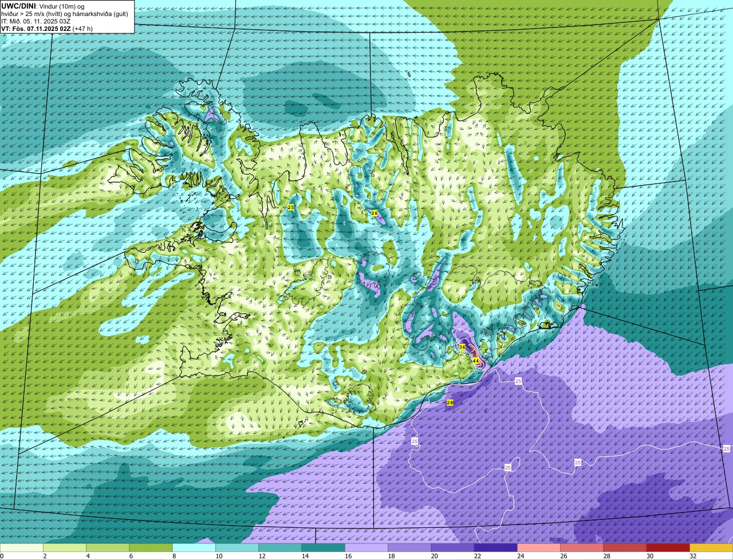Select the 4–6 m/s legend swatch

108,547
